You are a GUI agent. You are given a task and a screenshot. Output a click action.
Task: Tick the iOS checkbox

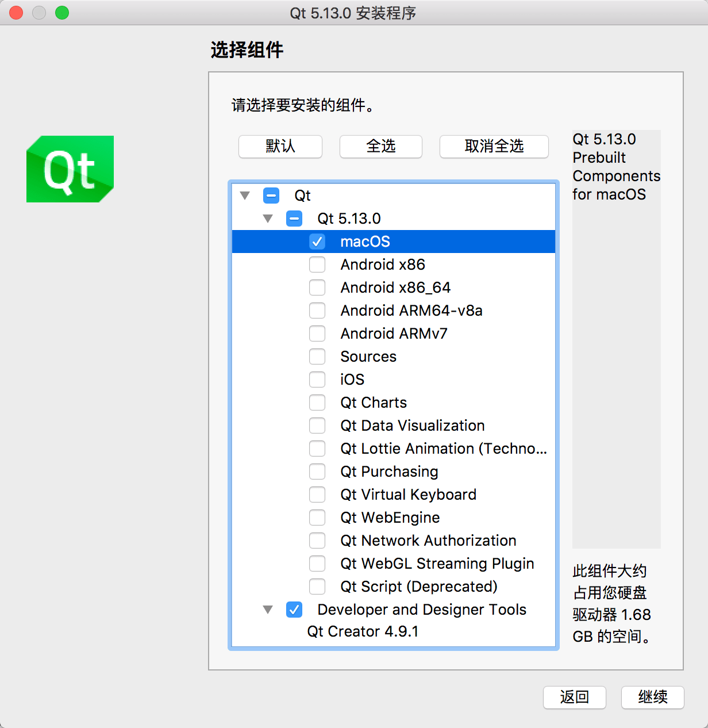[317, 380]
